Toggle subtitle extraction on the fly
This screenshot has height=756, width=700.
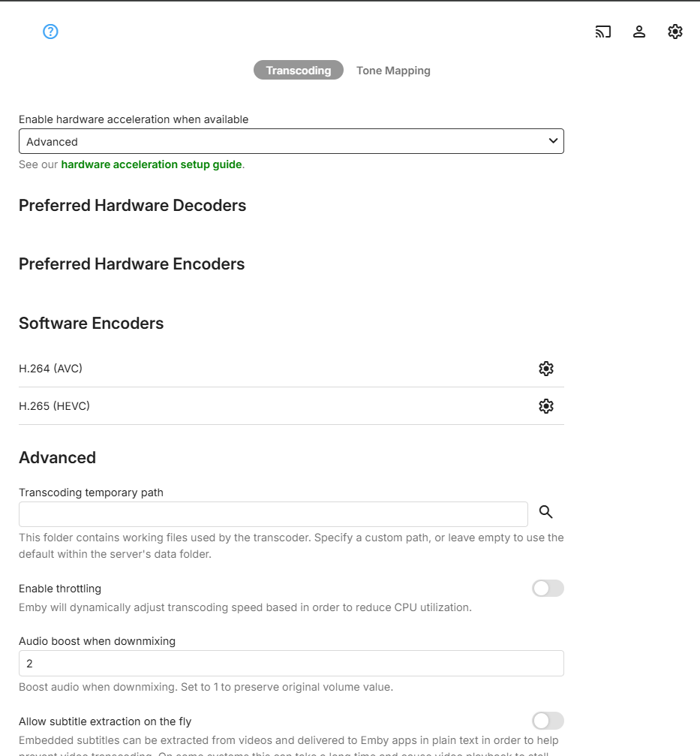548,721
